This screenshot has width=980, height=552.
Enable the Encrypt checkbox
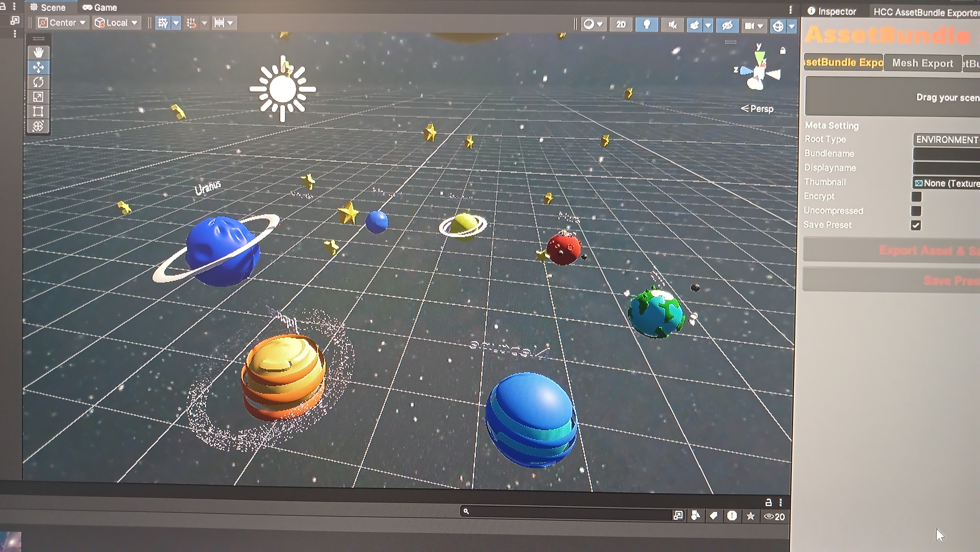(916, 197)
